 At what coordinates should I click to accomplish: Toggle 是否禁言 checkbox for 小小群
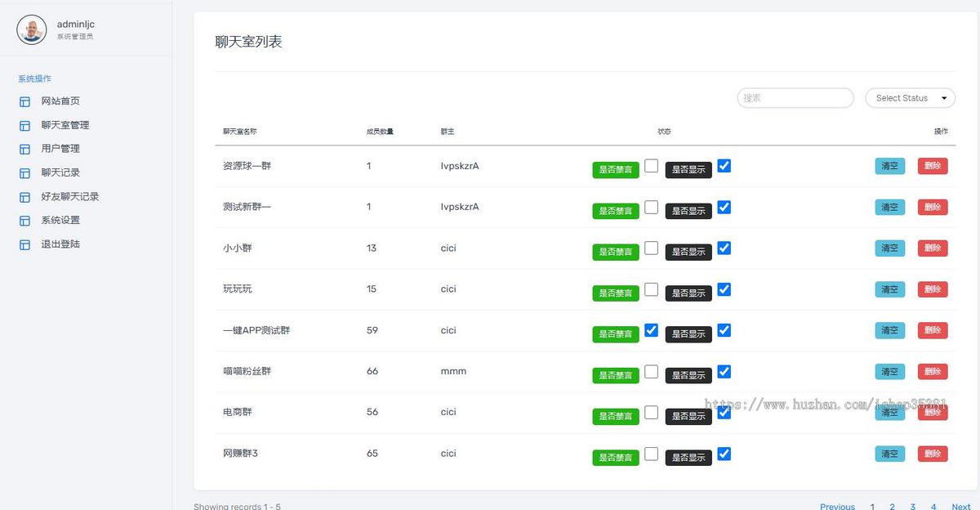point(651,248)
